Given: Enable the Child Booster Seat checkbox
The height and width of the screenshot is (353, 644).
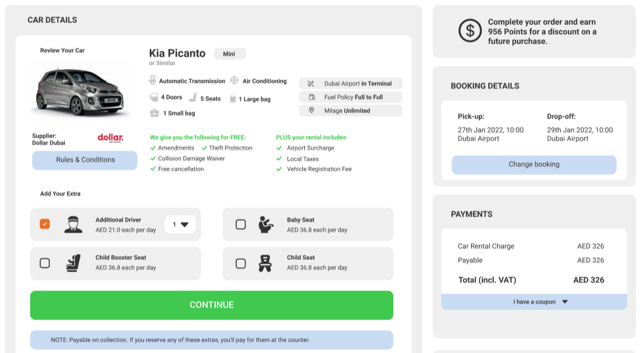Looking at the screenshot, I should pos(45,263).
